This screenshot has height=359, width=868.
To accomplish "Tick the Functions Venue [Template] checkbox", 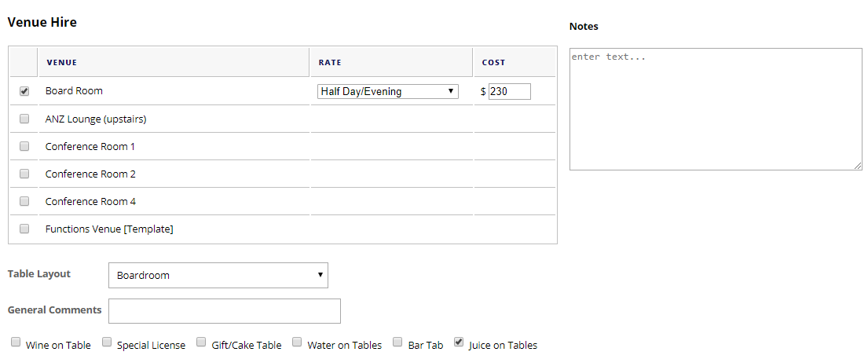I will tap(24, 229).
